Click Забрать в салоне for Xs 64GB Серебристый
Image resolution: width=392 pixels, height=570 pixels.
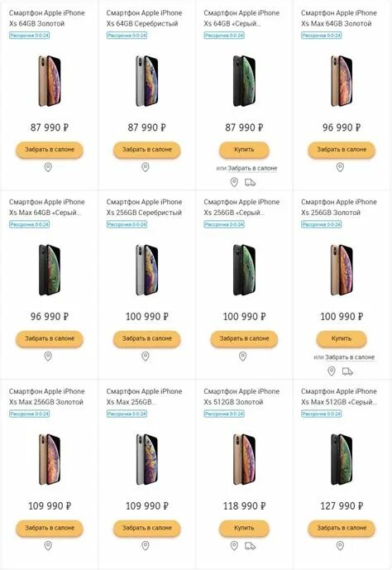(146, 150)
